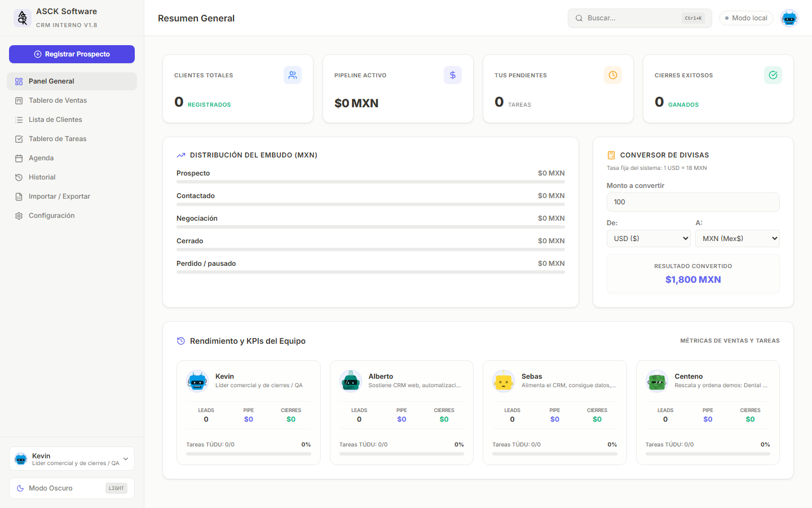Focus the Buscar search field
The image size is (812, 508).
coord(640,18)
